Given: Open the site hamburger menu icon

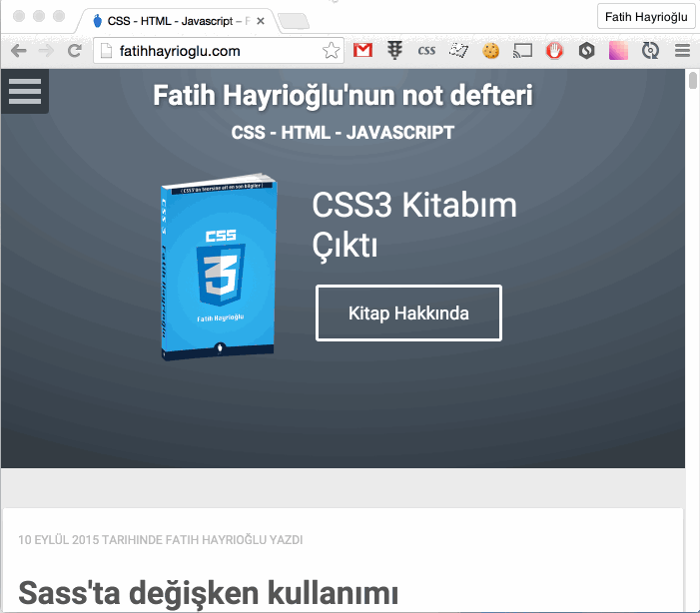Looking at the screenshot, I should 24,91.
